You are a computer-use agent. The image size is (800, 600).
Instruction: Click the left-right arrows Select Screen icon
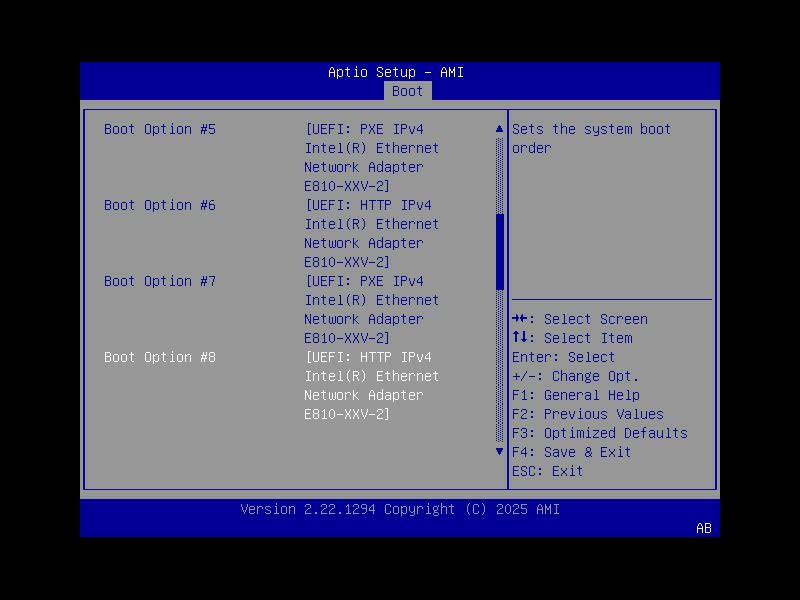click(x=520, y=319)
